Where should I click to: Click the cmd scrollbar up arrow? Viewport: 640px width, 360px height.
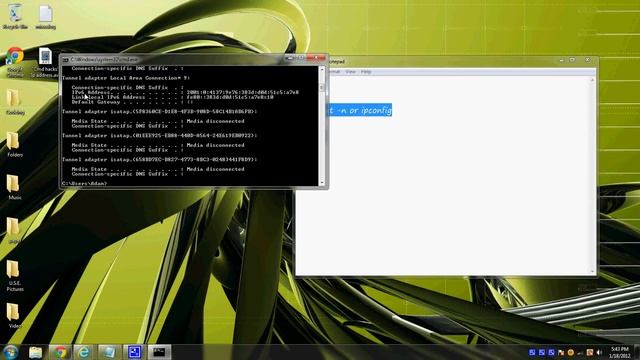pos(322,70)
